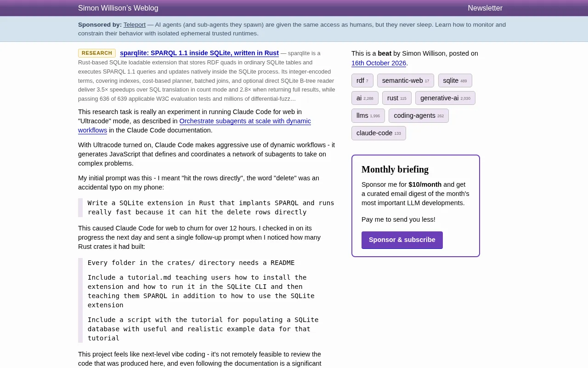Click the 'Write a SQLite extension in Rust' prompt quote

pos(211,207)
